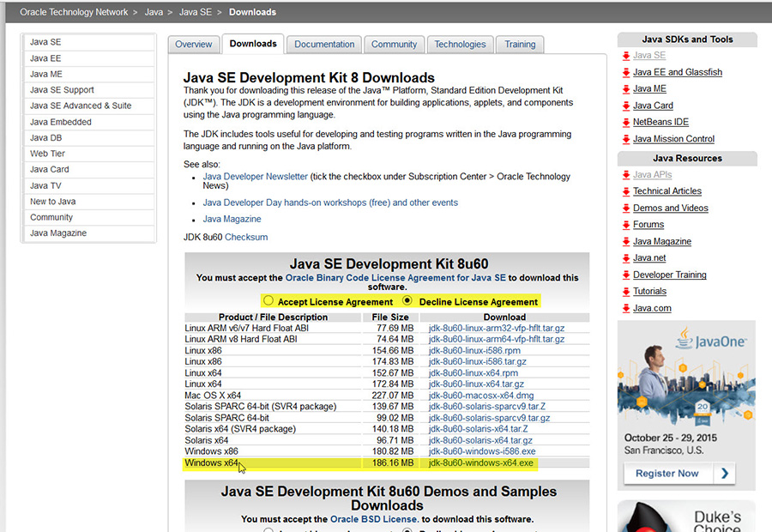The image size is (772, 532).
Task: Open the Oracle BSD License link
Action: coord(374,519)
